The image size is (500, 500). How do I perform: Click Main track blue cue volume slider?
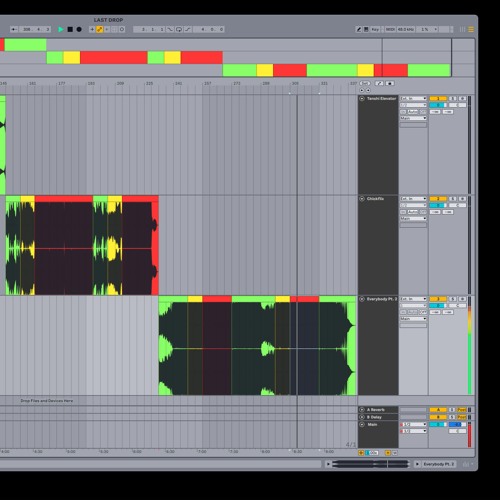click(457, 425)
